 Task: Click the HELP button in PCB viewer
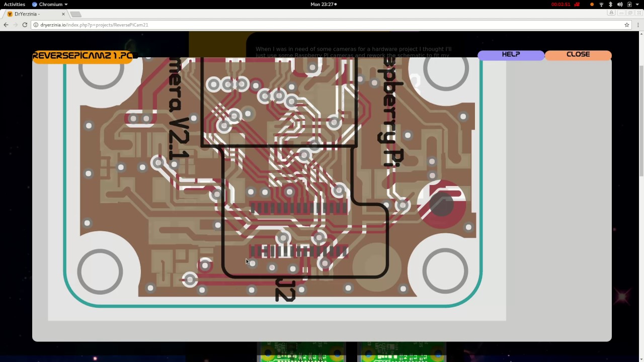click(511, 54)
